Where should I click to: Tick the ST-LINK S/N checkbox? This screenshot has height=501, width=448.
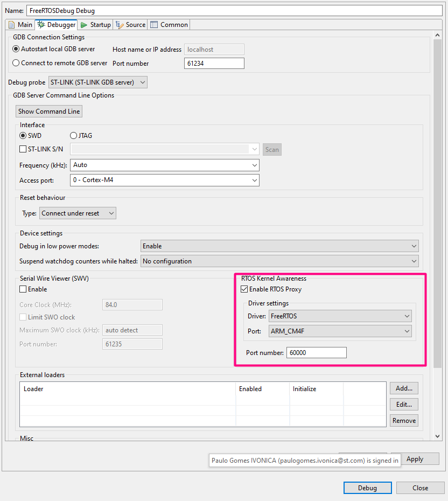pos(23,149)
